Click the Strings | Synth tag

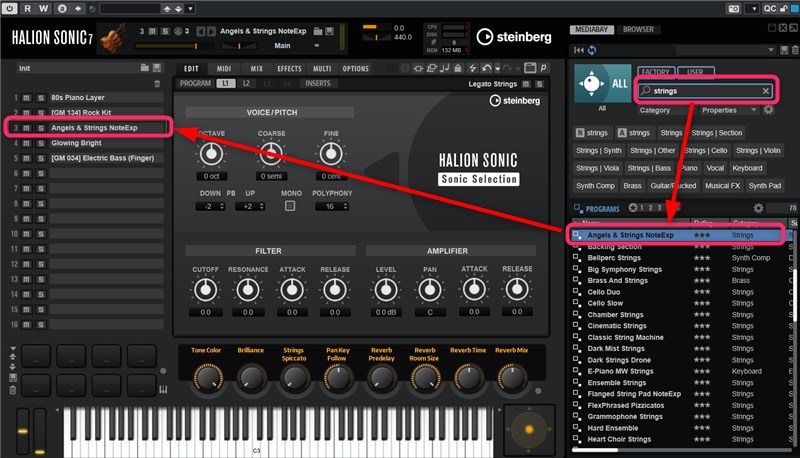[598, 150]
